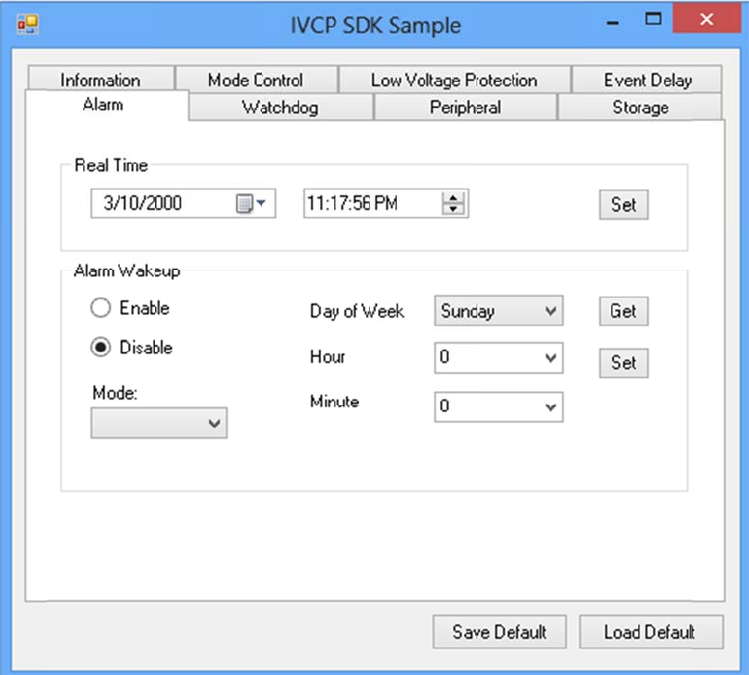Close the IVCP SDK Sample window
Image resolution: width=749 pixels, height=675 pixels.
706,19
